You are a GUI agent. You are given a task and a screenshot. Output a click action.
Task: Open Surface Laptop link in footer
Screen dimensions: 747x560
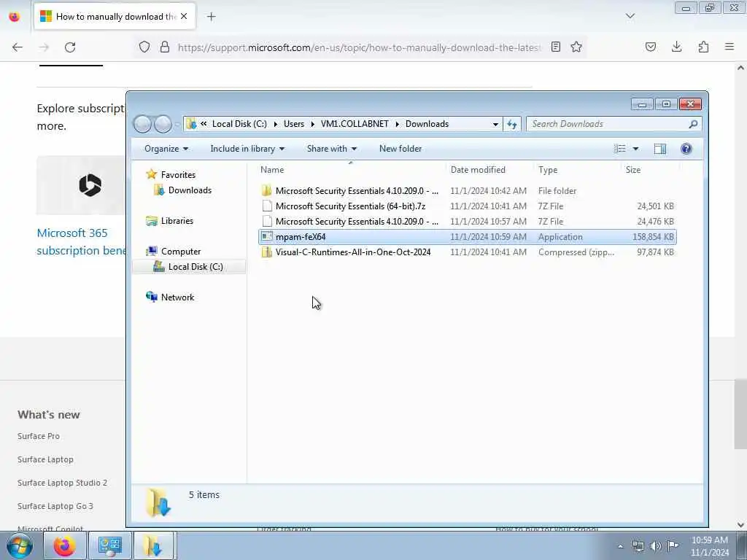coord(45,459)
